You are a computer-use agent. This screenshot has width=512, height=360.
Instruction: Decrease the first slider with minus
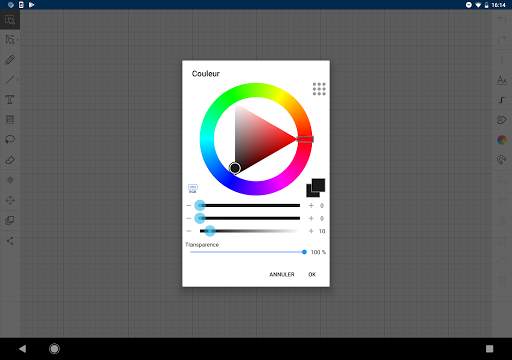pyautogui.click(x=189, y=206)
